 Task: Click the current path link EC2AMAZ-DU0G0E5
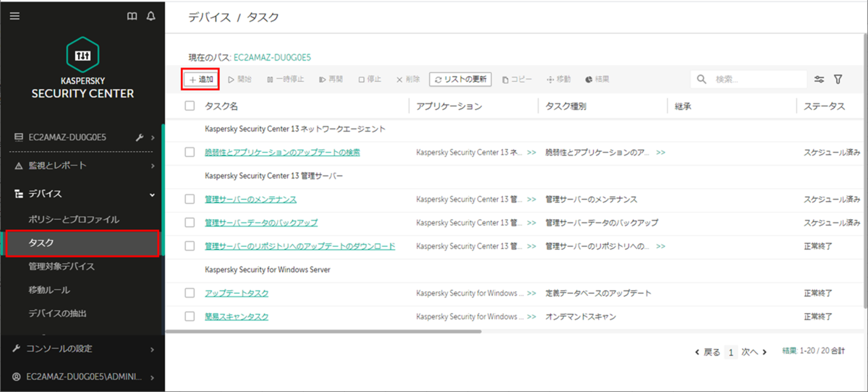(273, 56)
